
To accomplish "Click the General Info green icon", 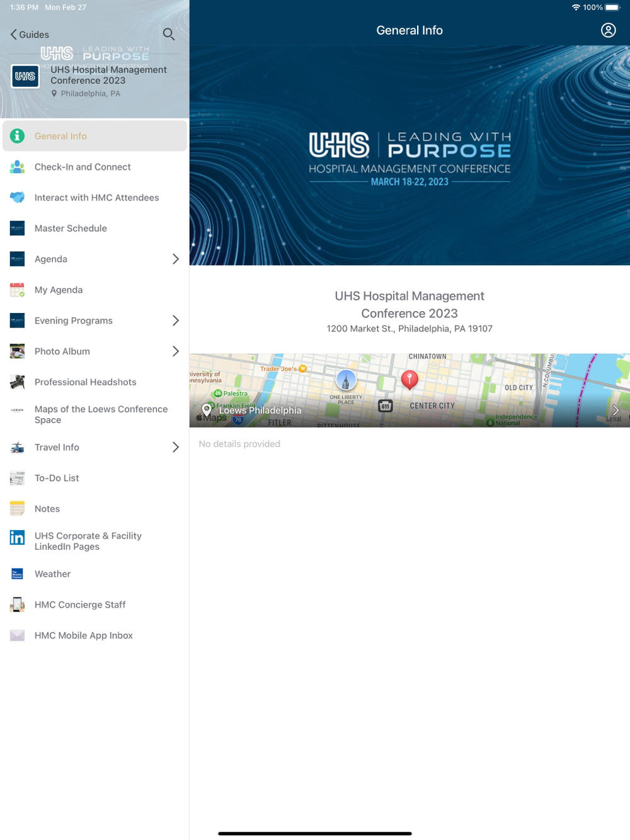I will 18,136.
